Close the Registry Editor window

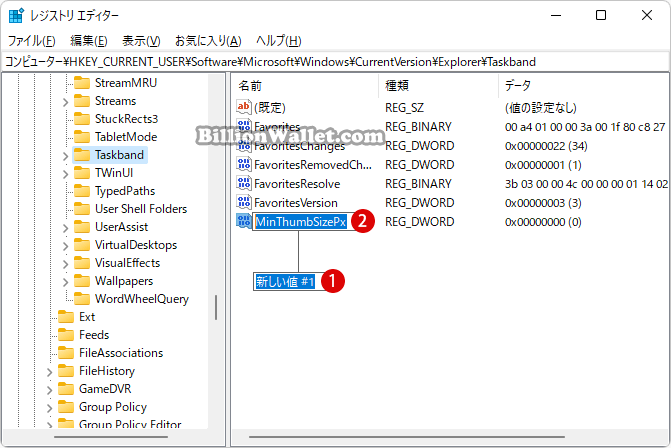point(647,15)
